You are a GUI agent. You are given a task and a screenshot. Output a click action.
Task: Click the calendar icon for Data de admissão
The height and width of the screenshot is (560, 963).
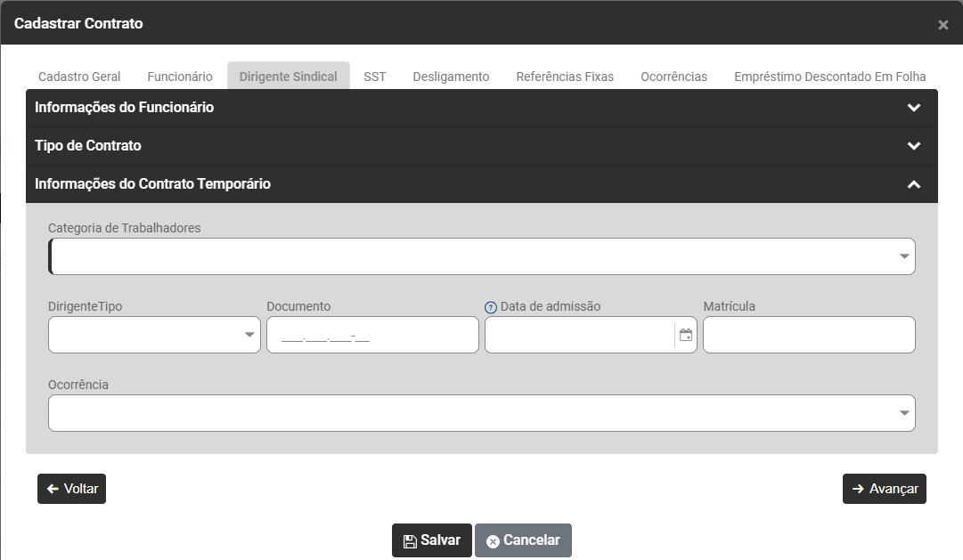pyautogui.click(x=685, y=335)
